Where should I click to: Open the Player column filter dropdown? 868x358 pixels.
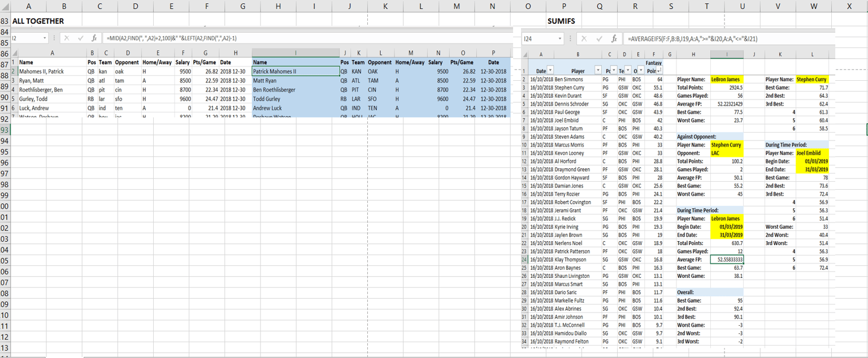[x=598, y=71]
